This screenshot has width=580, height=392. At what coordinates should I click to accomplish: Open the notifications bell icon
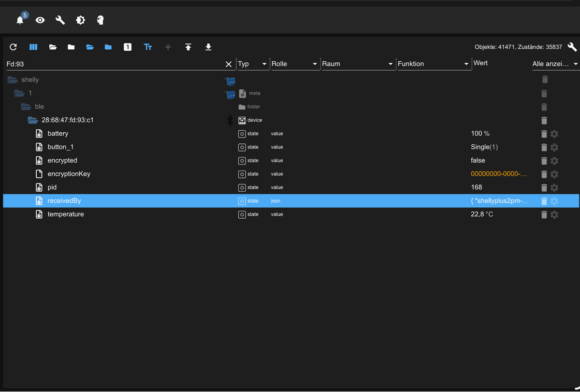point(20,20)
